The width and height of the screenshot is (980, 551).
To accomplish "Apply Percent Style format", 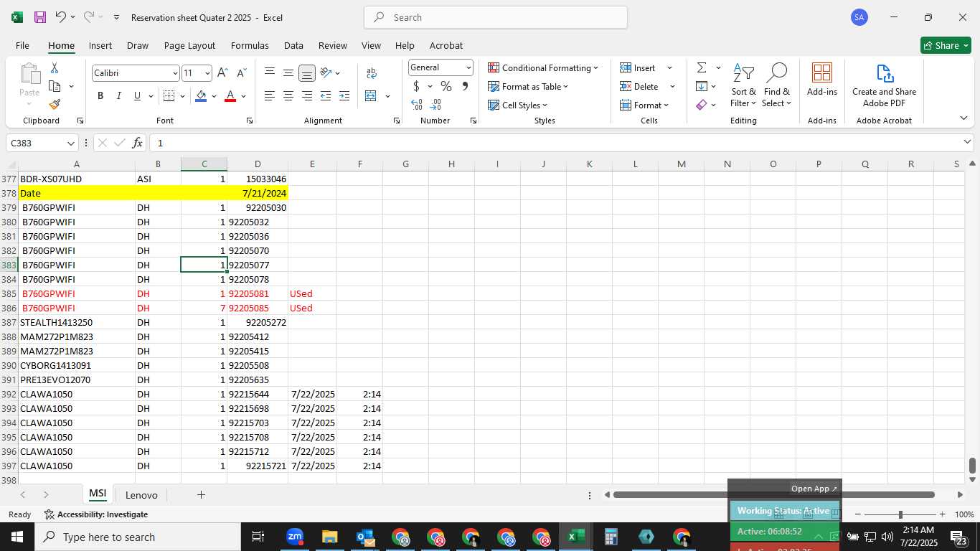I will click(x=446, y=86).
